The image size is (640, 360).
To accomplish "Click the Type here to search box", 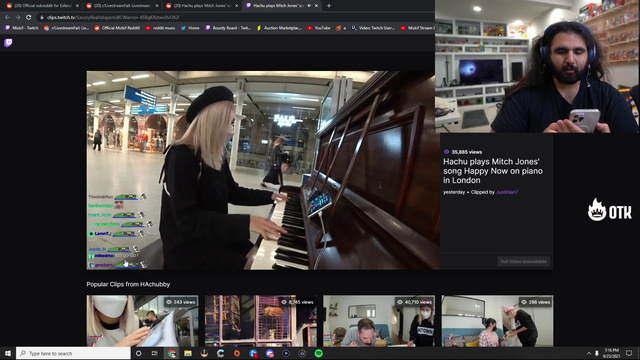I will pos(73,353).
